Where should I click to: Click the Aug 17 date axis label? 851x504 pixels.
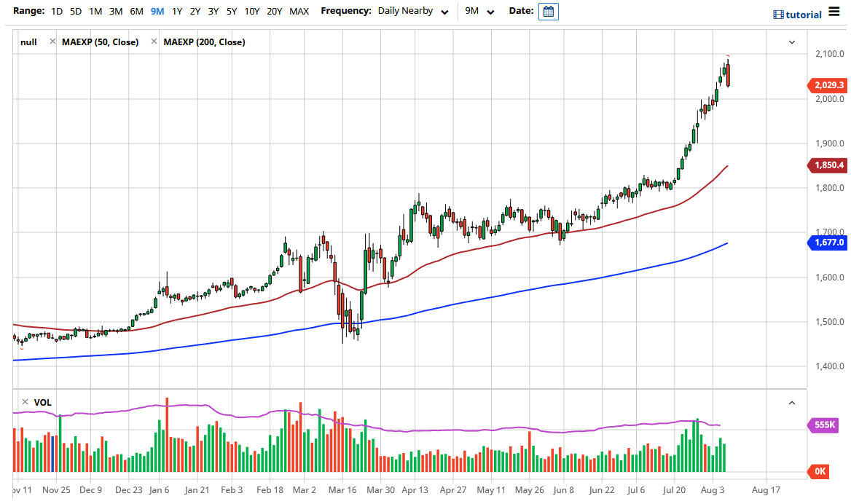pyautogui.click(x=766, y=490)
